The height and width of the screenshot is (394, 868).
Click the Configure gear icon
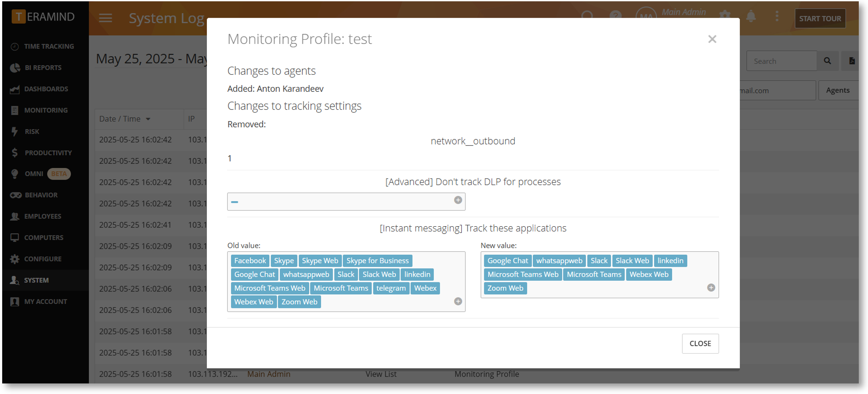[14, 259]
